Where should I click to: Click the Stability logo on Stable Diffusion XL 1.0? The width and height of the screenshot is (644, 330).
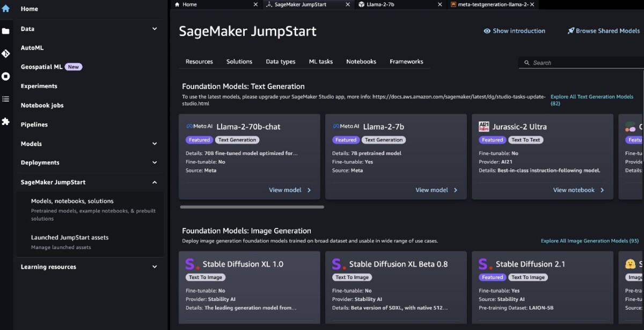(x=192, y=264)
